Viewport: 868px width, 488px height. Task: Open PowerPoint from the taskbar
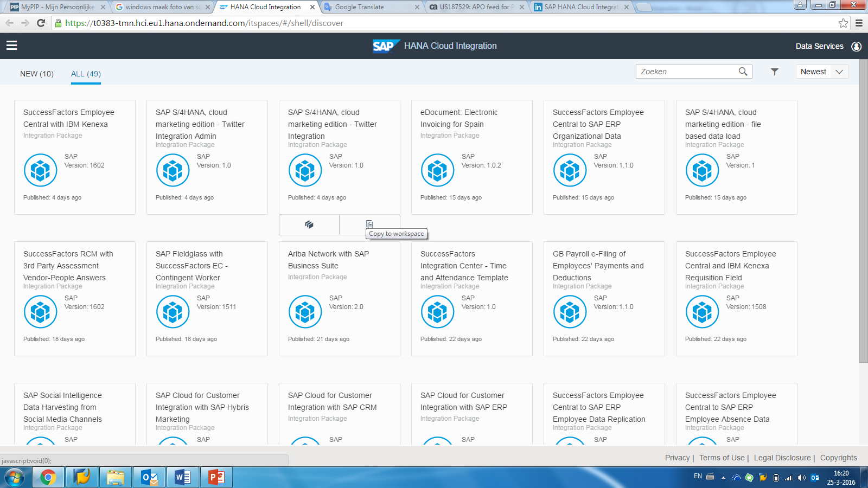(x=216, y=478)
